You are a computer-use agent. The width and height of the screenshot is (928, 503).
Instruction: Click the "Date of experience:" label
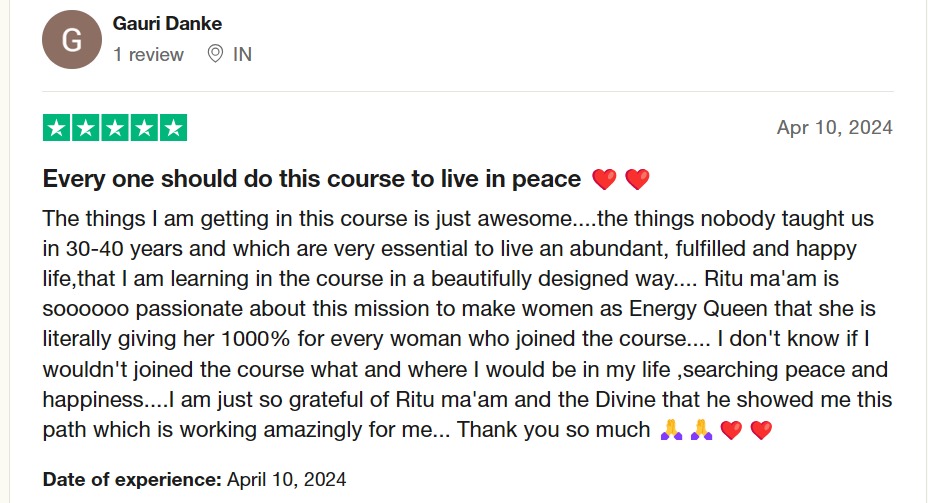click(132, 480)
